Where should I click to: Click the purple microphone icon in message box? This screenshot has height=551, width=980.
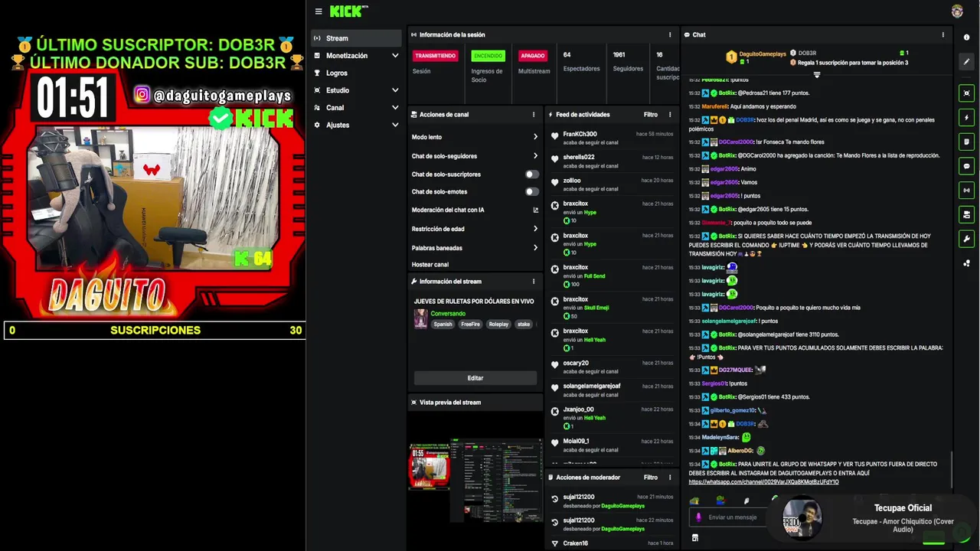[698, 517]
